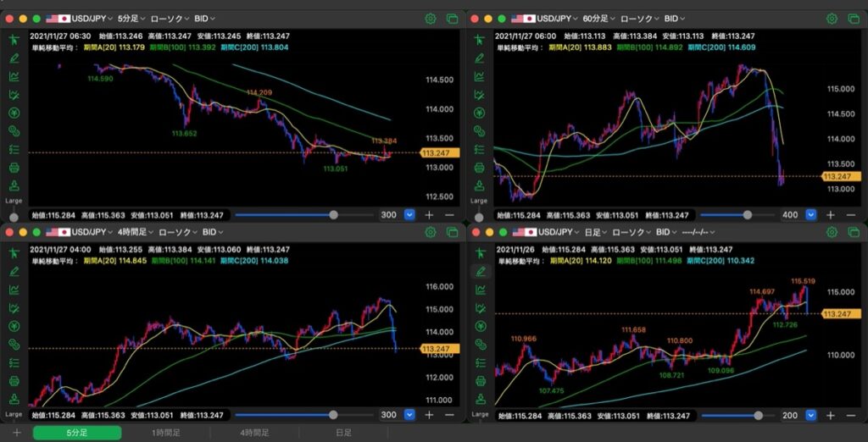This screenshot has height=442, width=868.
Task: Click window layout icon in 60分足 window
Action: (853, 19)
